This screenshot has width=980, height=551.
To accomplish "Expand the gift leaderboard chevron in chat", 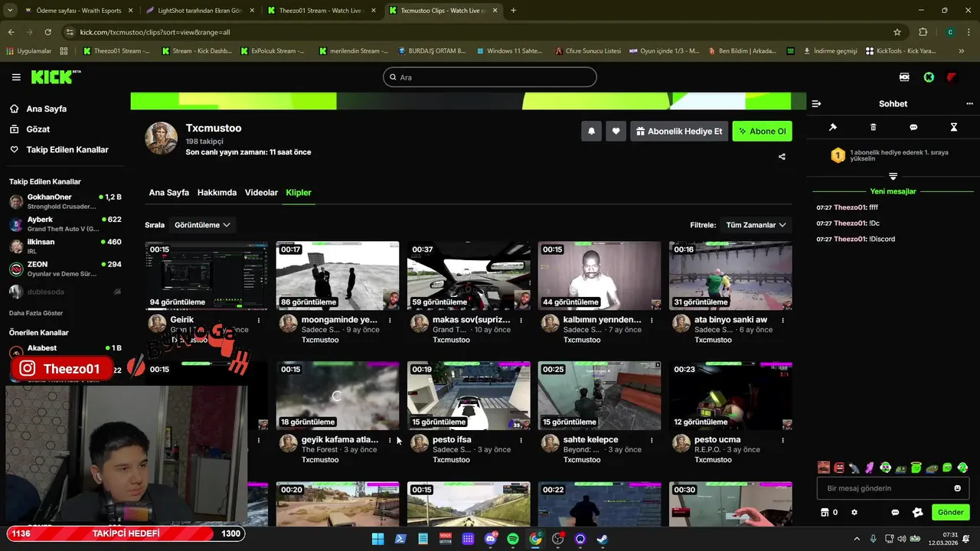I will 893,176.
